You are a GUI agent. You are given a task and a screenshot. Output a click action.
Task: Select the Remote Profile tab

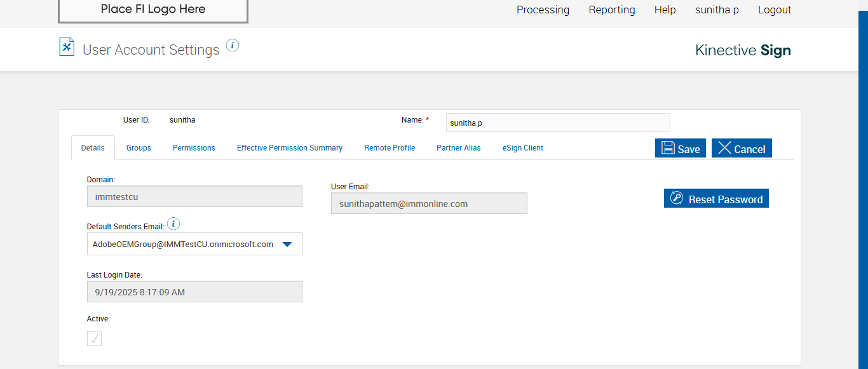[390, 148]
